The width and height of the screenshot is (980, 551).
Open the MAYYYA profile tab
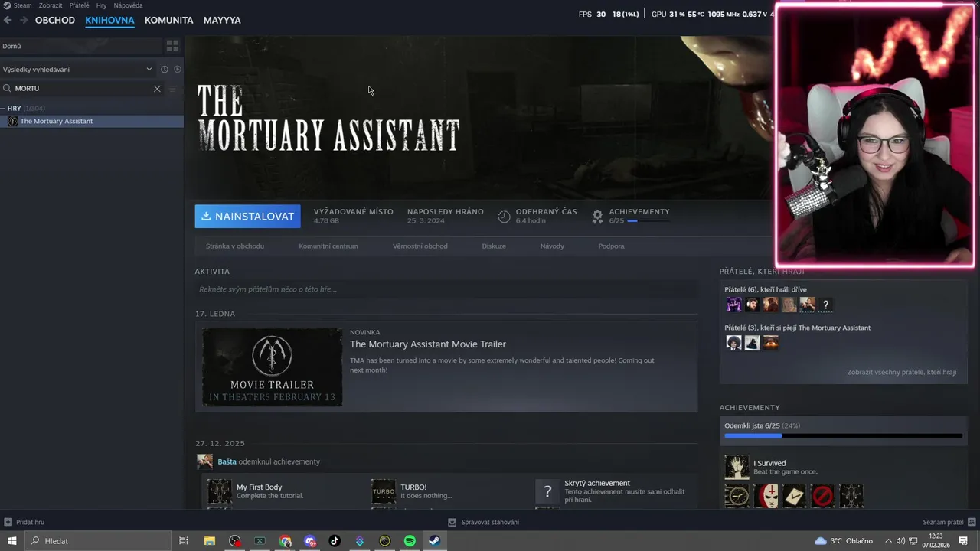[x=222, y=20]
